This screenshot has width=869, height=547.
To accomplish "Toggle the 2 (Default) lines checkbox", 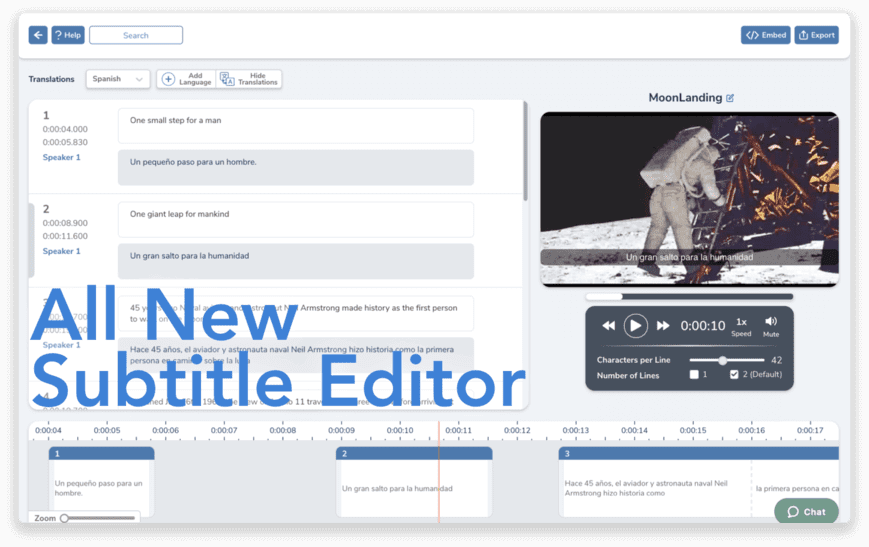I will click(x=734, y=375).
